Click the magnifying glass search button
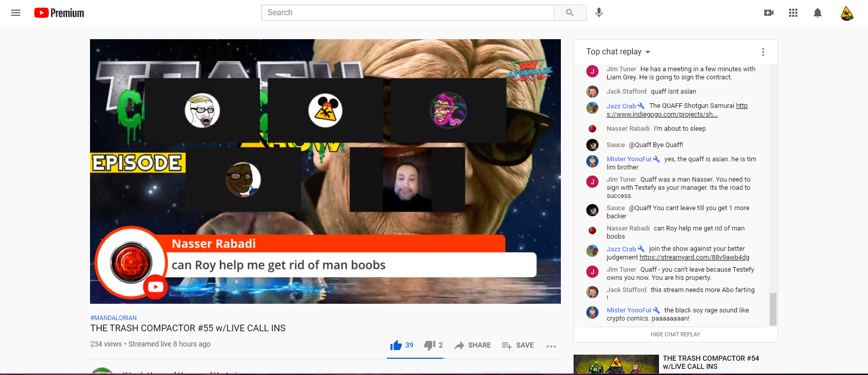 click(570, 13)
